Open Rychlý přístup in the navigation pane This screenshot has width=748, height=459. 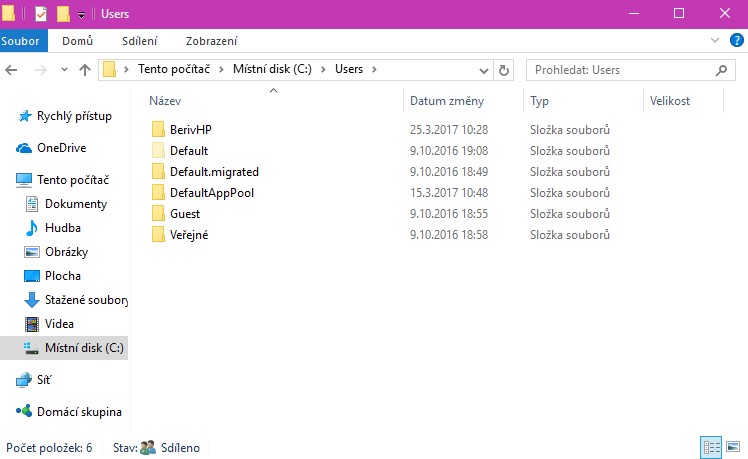(74, 116)
